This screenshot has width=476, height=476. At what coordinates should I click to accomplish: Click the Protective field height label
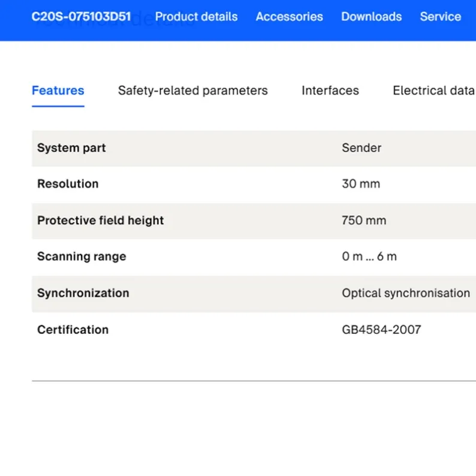pyautogui.click(x=101, y=221)
